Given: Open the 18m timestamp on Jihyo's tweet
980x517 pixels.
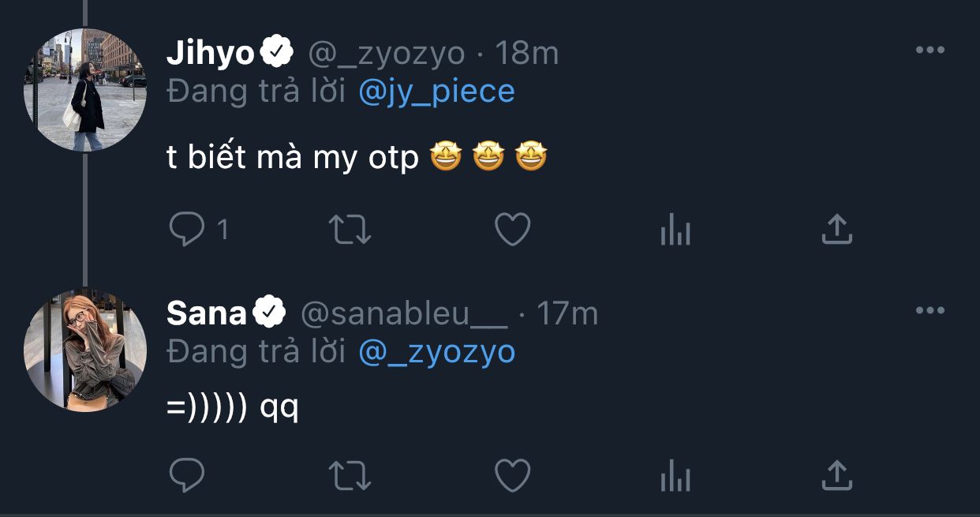Looking at the screenshot, I should (526, 53).
